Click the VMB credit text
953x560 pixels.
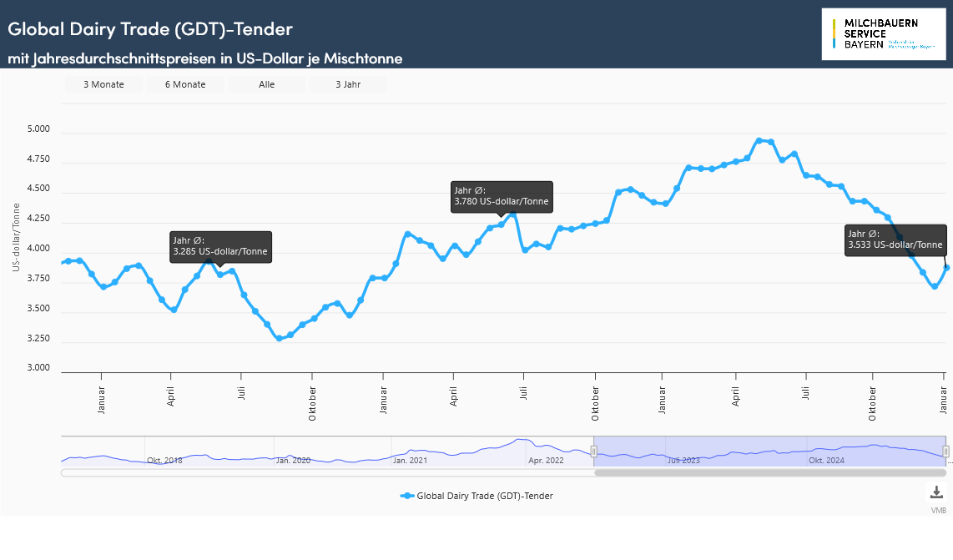coord(939,510)
